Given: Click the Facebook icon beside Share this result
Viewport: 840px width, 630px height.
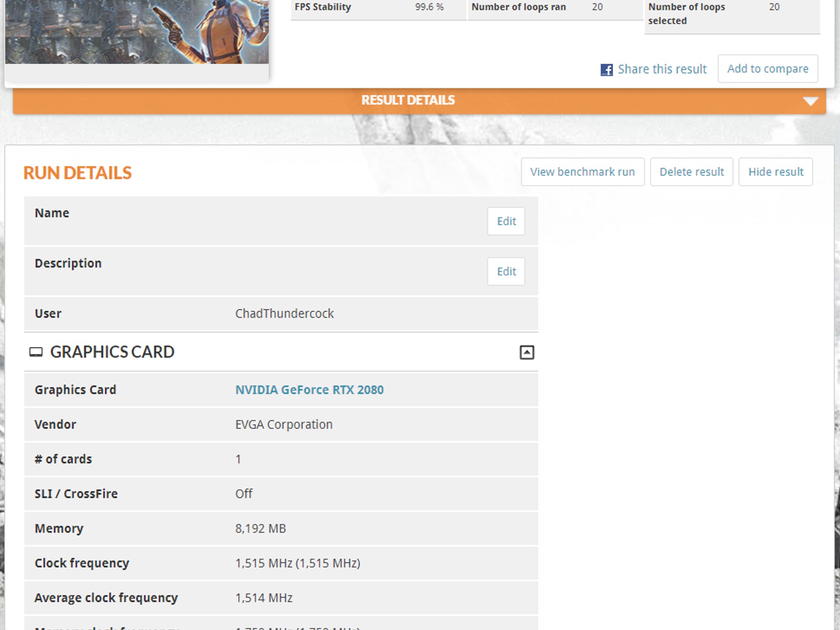Looking at the screenshot, I should [x=607, y=69].
